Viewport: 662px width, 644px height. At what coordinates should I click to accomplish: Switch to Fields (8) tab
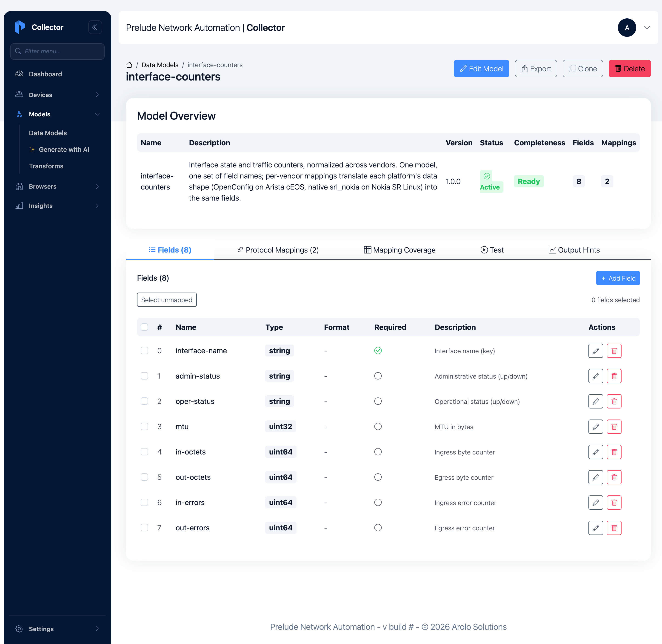(170, 250)
